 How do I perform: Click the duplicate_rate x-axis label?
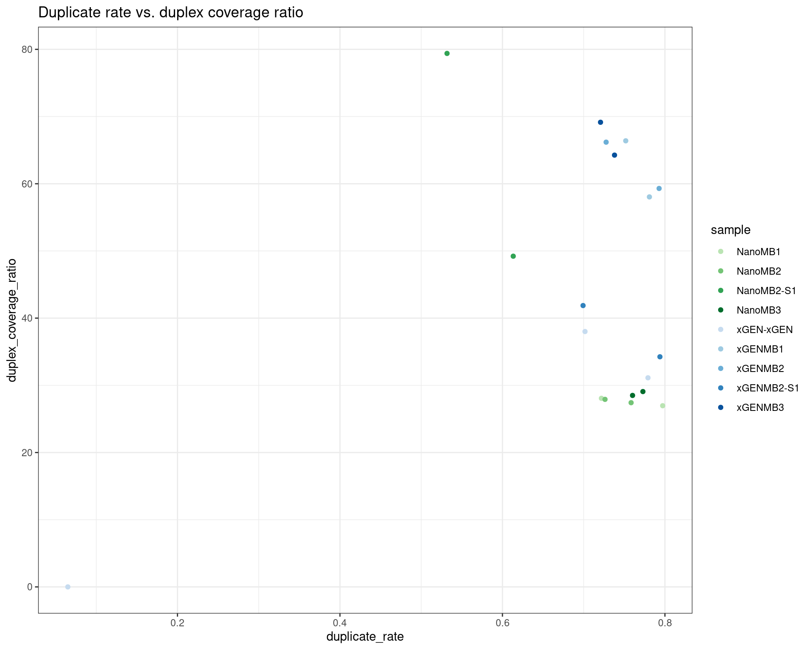365,636
